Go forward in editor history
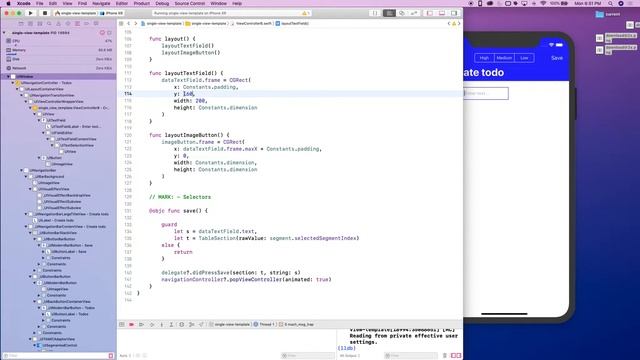The image size is (640, 360). click(x=136, y=24)
